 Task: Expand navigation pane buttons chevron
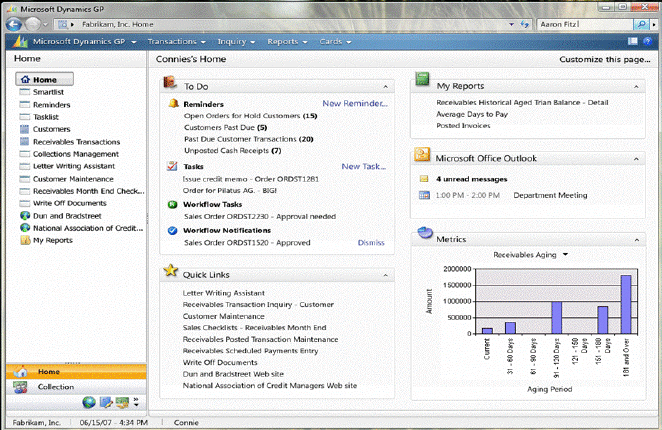(x=136, y=402)
